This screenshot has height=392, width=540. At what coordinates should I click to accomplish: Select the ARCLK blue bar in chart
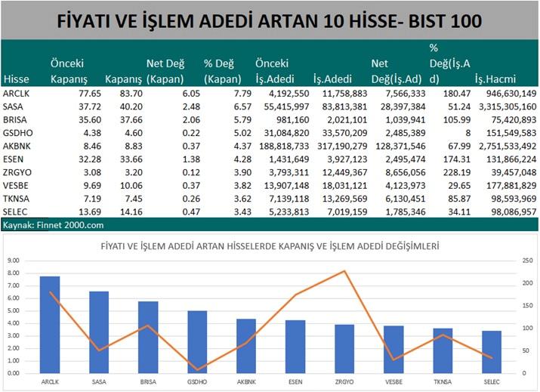pyautogui.click(x=50, y=325)
